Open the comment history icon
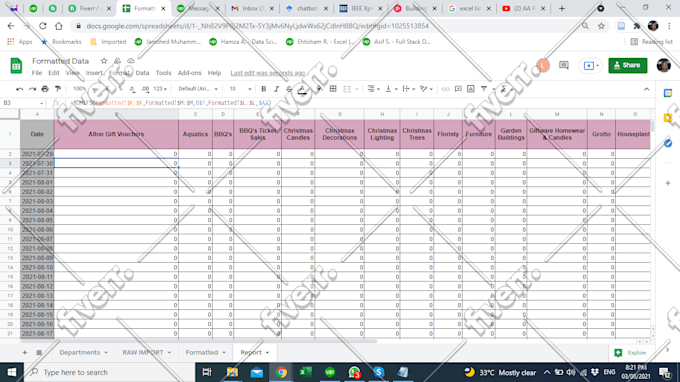The width and height of the screenshot is (680, 382). click(x=564, y=65)
